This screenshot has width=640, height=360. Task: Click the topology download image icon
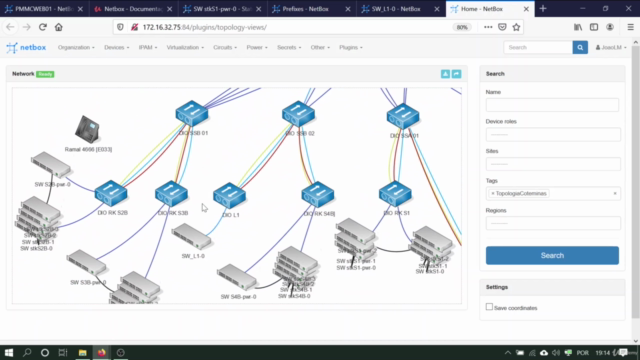pyautogui.click(x=445, y=74)
